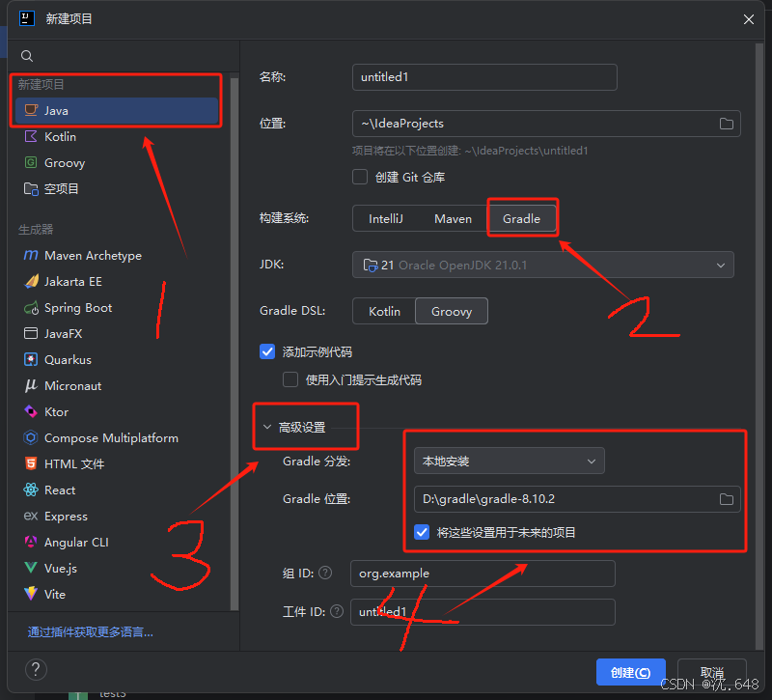772x700 pixels.
Task: Open the JDK version dropdown
Action: [x=543, y=265]
